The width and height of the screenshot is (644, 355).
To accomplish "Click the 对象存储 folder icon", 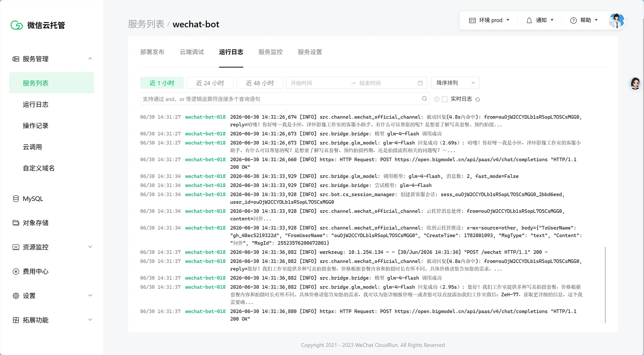I will coord(16,223).
